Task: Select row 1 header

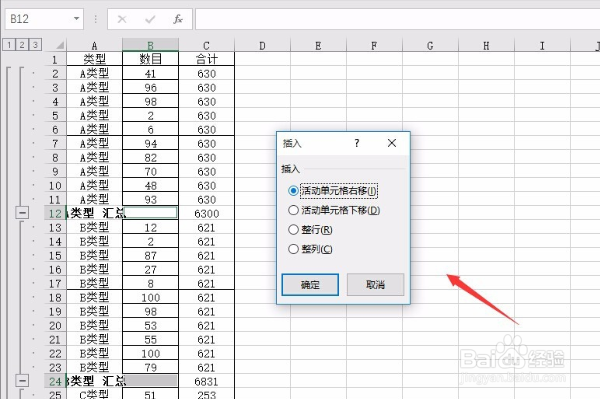Action: pyautogui.click(x=55, y=59)
